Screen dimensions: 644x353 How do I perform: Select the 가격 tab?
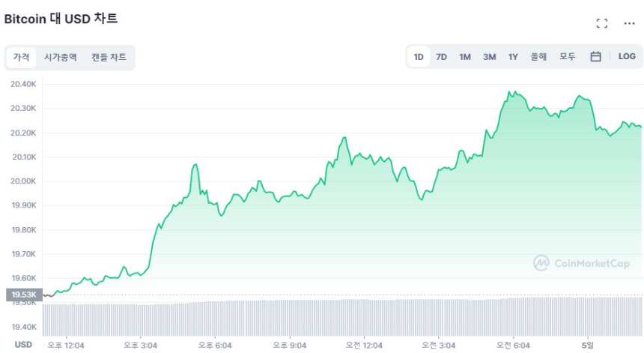[20, 58]
